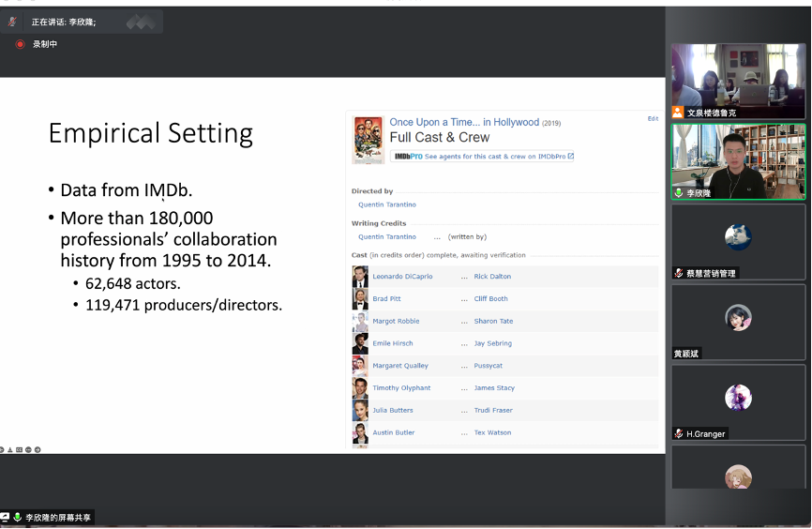The image size is (812, 529).
Task: Click the next slide arrow in slideshow controls
Action: pos(38,450)
